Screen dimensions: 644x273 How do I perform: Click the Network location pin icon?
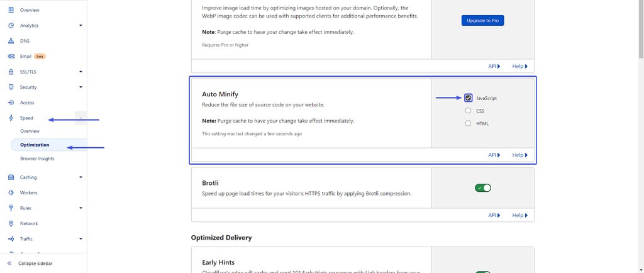pyautogui.click(x=11, y=224)
